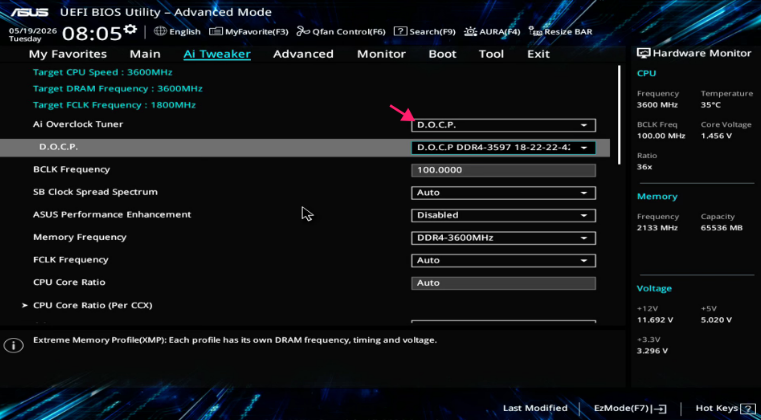
Task: Switch to My Favorites tab
Action: (67, 54)
